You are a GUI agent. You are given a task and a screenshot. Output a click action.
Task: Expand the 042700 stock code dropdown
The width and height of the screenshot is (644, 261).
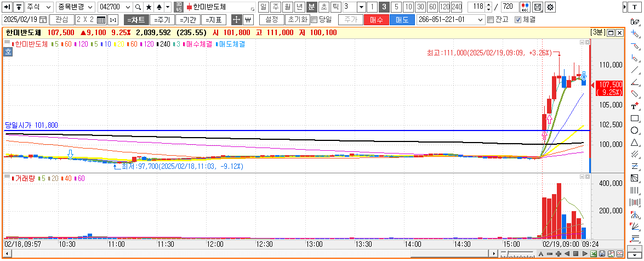click(x=127, y=7)
